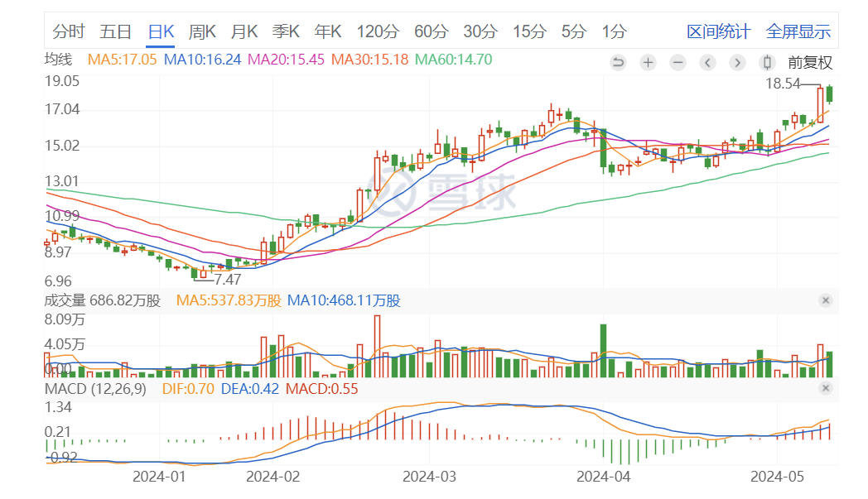Viewport: 868px width, 499px height.
Task: Pan chart right with the right chevron
Action: point(737,62)
